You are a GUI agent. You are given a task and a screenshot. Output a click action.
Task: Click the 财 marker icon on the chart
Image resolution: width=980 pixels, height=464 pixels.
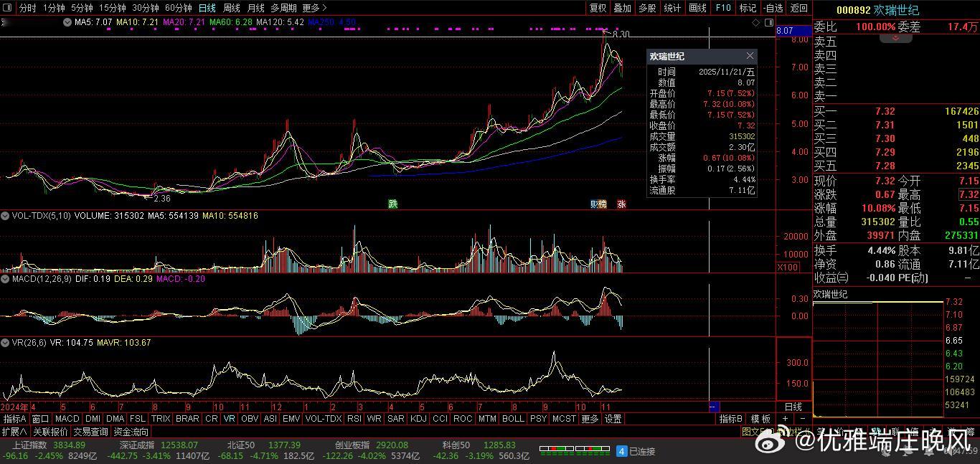click(594, 204)
